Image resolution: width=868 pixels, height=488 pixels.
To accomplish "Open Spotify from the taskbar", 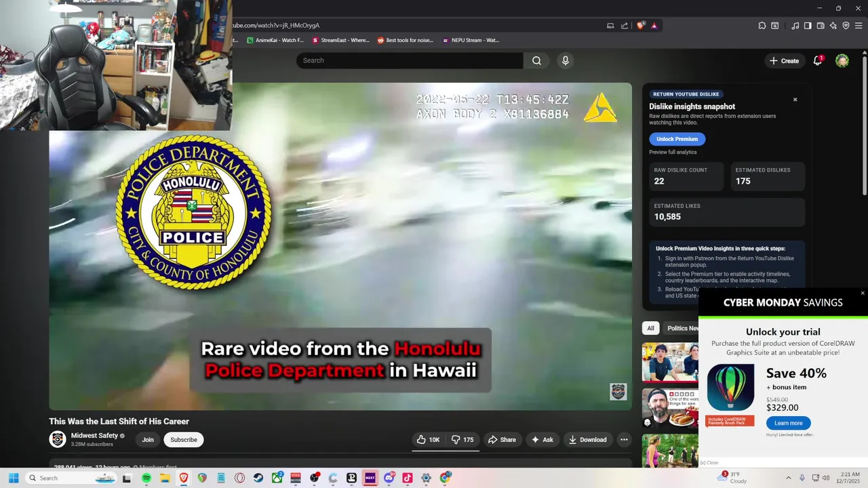I will [x=146, y=478].
